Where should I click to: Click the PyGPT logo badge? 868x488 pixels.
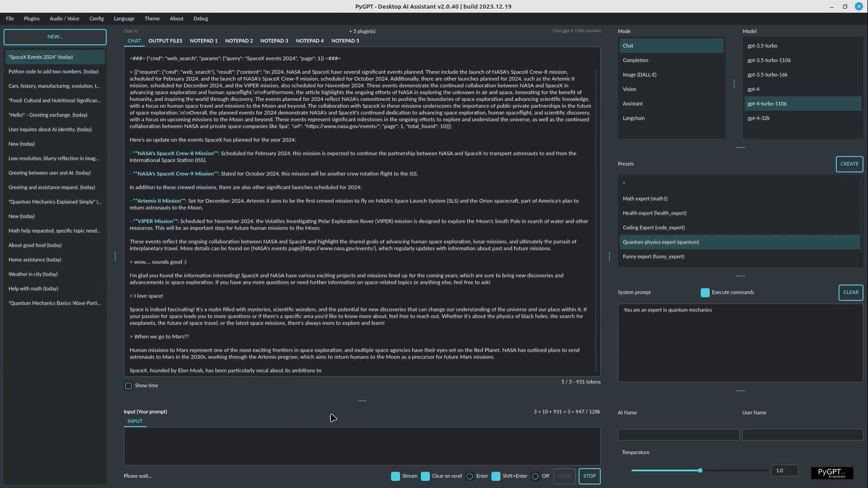click(x=832, y=472)
